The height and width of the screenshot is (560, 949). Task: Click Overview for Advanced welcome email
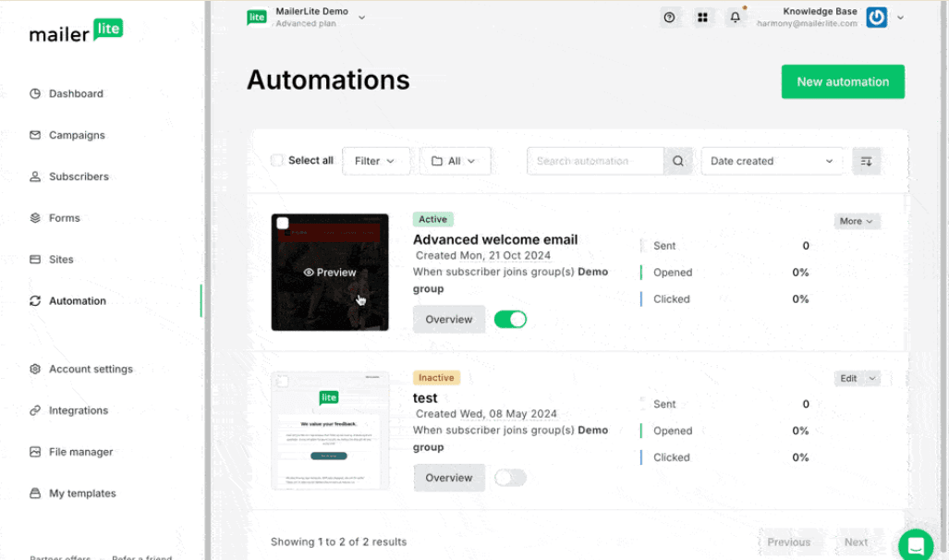(x=449, y=319)
